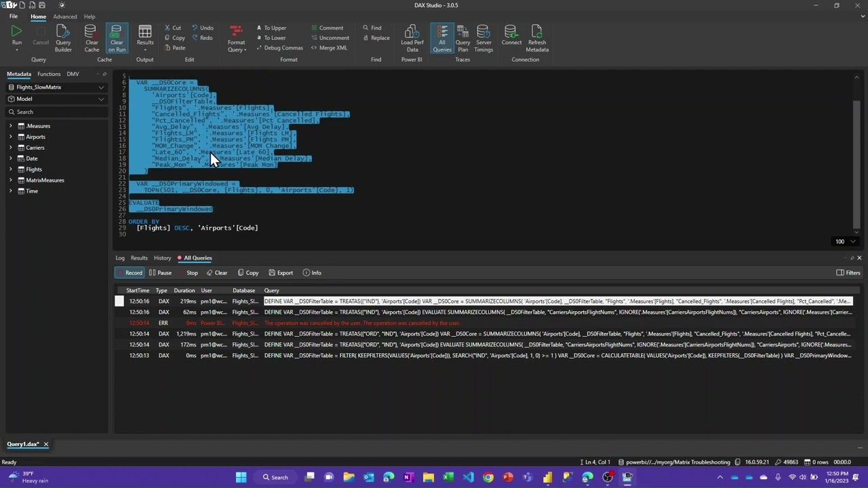Expand the .Measures table node
868x488 pixels.
point(10,126)
